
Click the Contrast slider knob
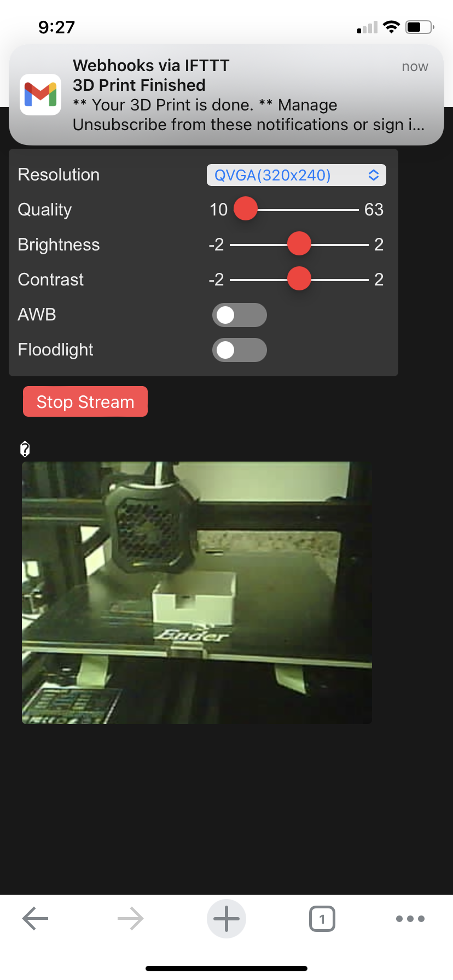pyautogui.click(x=299, y=279)
